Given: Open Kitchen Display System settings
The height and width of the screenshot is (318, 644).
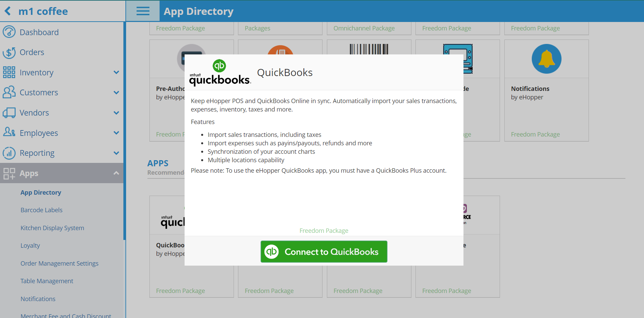Looking at the screenshot, I should click(52, 227).
